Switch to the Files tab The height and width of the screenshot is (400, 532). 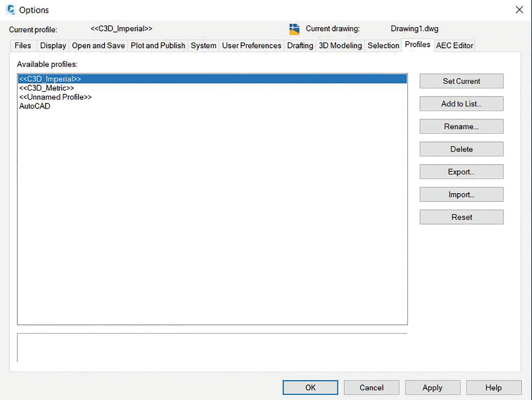coord(23,46)
